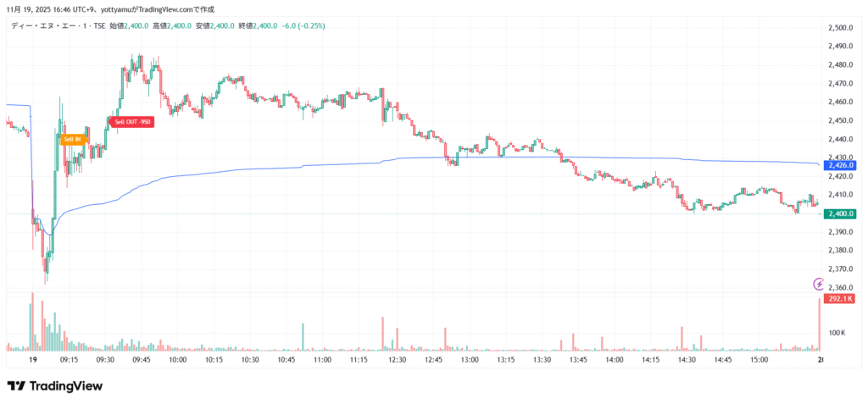The width and height of the screenshot is (868, 404).
Task: Click the red 292.1K volume label
Action: tap(843, 300)
